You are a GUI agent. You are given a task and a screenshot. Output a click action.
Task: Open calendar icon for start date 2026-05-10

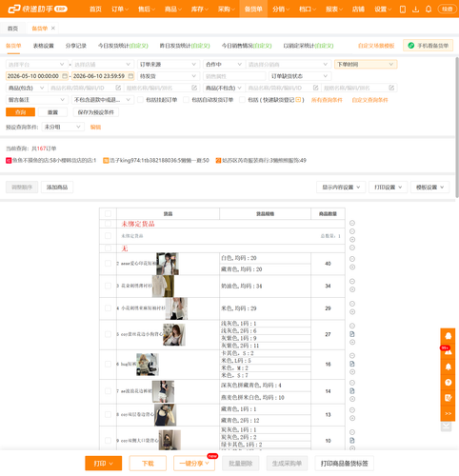pyautogui.click(x=65, y=76)
